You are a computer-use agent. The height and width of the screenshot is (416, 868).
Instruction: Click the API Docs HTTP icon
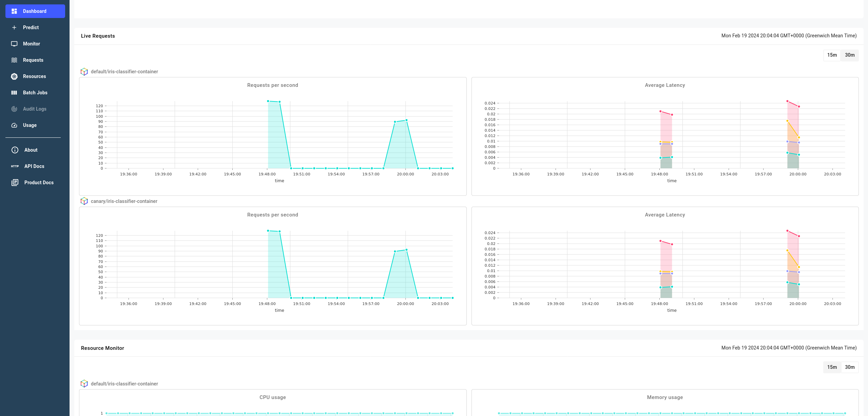[x=15, y=166]
